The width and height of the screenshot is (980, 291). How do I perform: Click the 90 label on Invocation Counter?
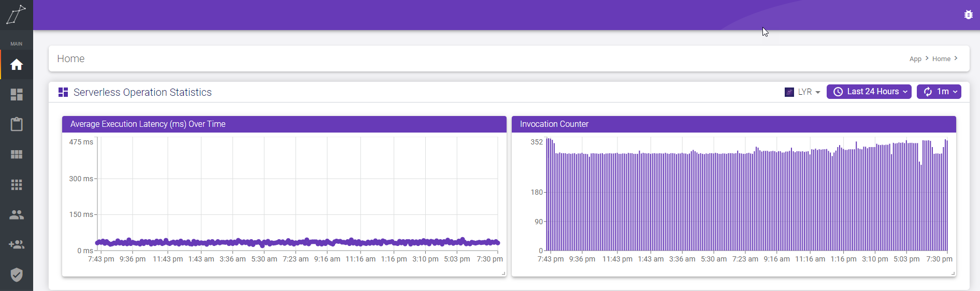(x=539, y=222)
